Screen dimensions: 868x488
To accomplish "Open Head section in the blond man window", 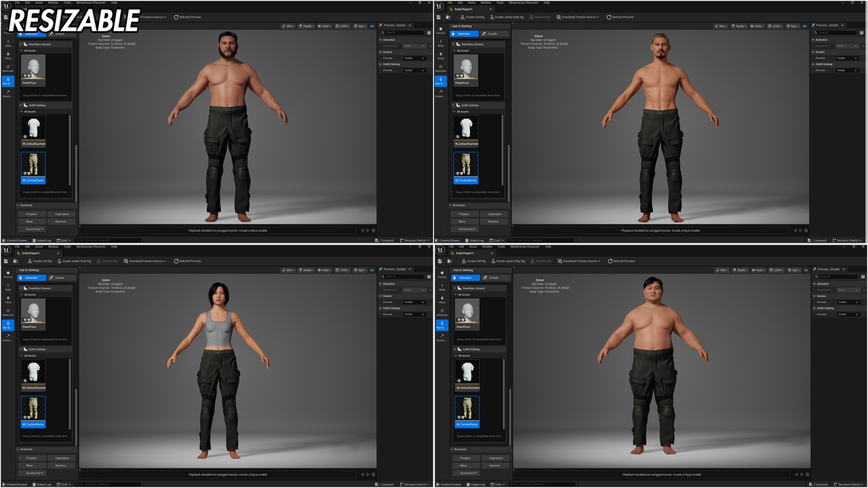I will (441, 56).
